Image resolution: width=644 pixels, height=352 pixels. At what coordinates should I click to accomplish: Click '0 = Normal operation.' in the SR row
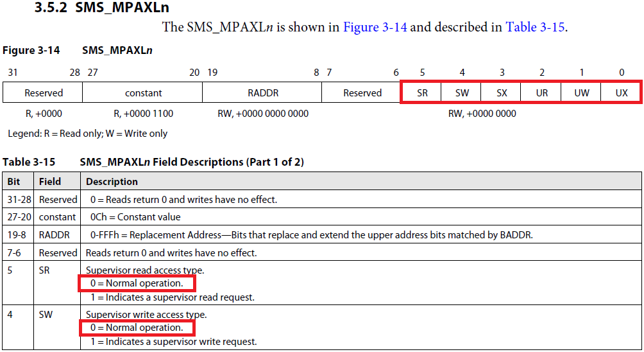point(137,283)
